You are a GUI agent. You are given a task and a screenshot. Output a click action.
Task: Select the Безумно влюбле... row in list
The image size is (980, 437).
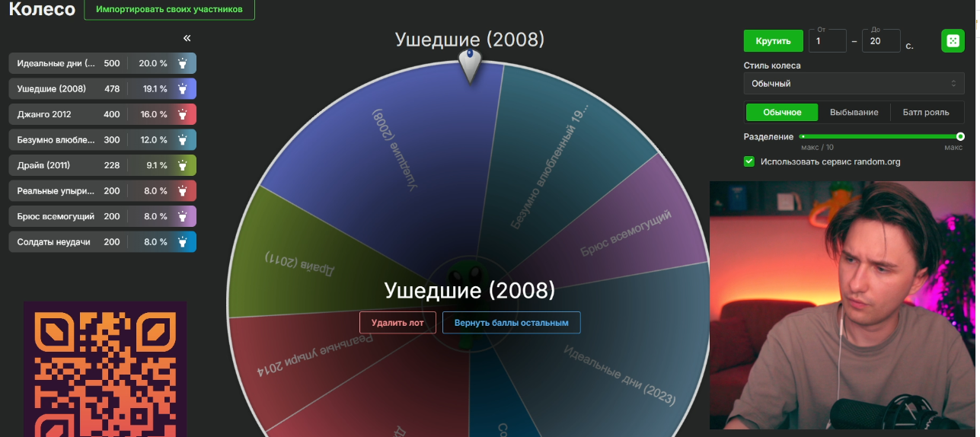pyautogui.click(x=103, y=140)
